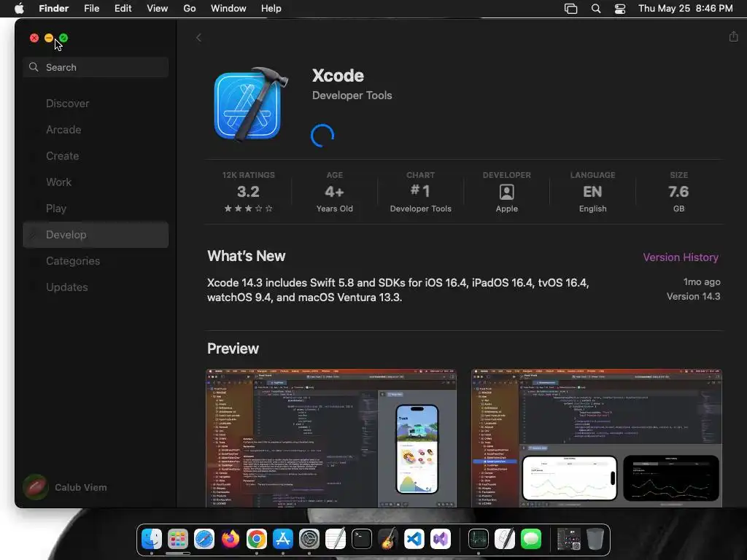Click the Apple developer label

pos(506,209)
